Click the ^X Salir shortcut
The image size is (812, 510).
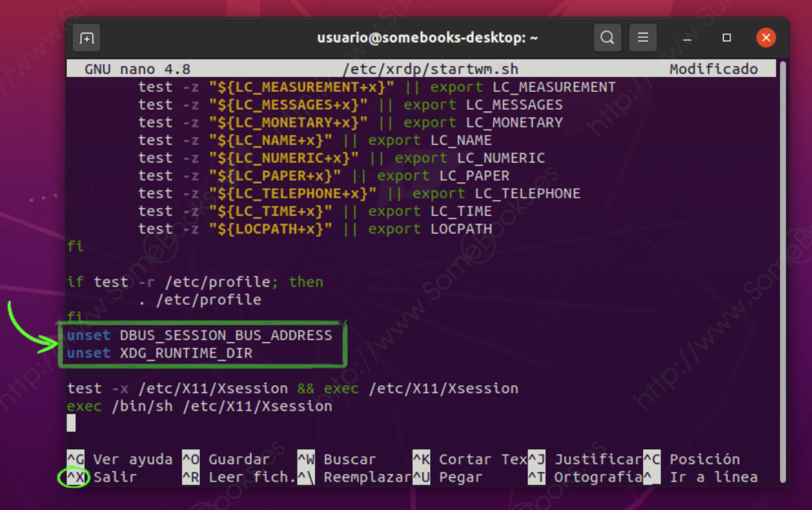101,477
